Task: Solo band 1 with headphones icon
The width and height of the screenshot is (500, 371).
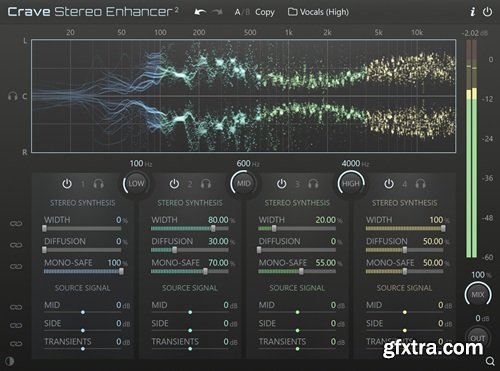Action: 98,184
